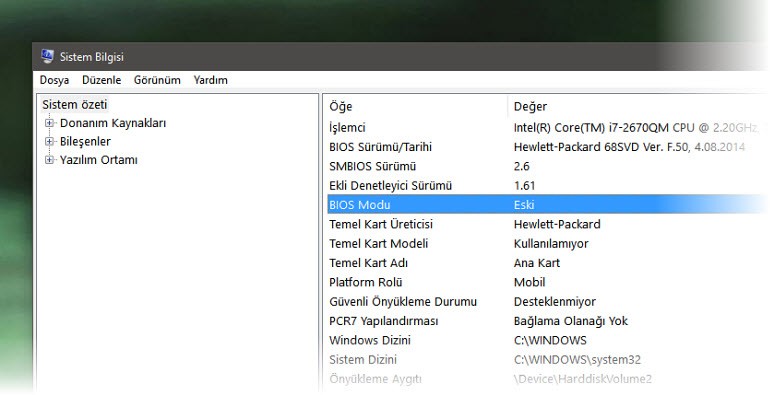770x395 pixels.
Task: Click the 1.61 controller version value
Action: 524,186
